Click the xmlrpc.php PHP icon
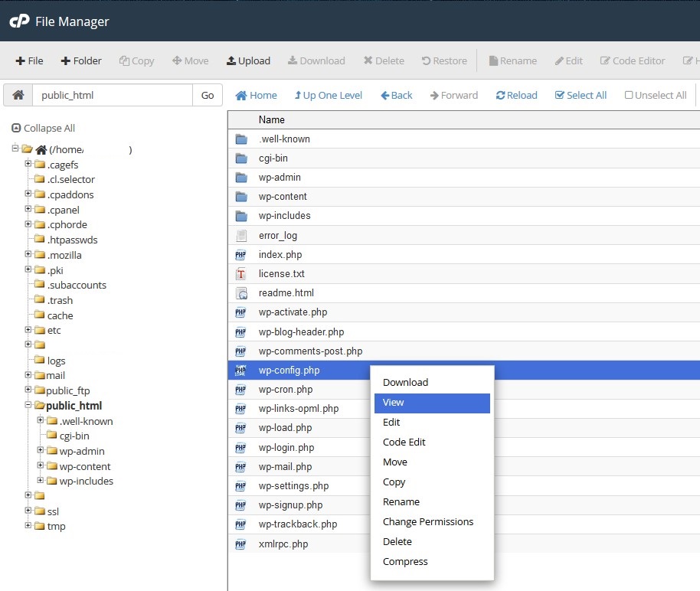The height and width of the screenshot is (591, 700). pyautogui.click(x=240, y=544)
